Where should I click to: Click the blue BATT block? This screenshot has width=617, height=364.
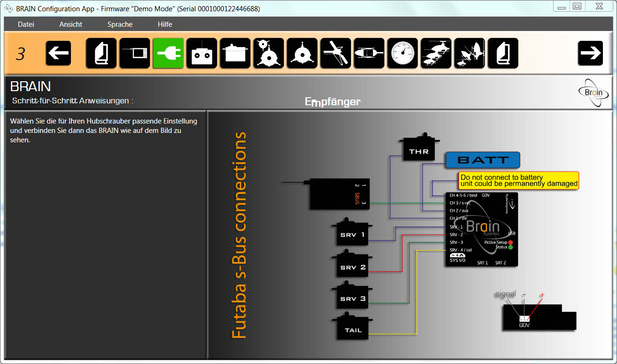(x=483, y=160)
